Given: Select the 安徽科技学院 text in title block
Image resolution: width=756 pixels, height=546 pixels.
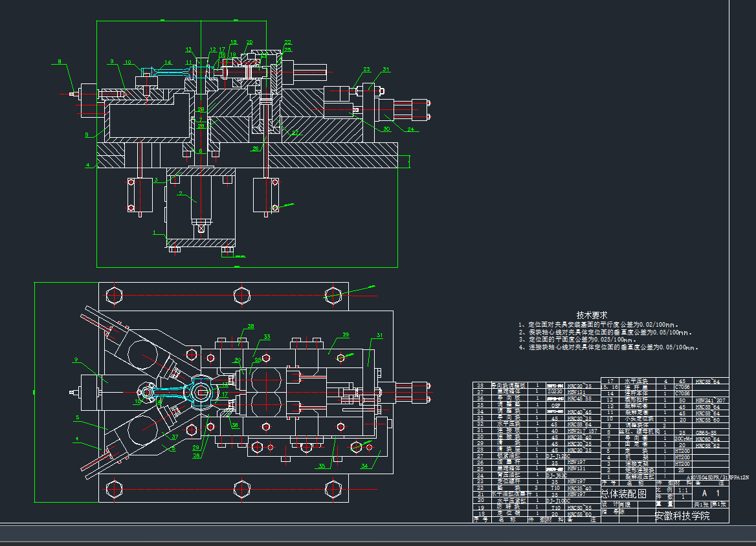Looking at the screenshot, I should [682, 516].
